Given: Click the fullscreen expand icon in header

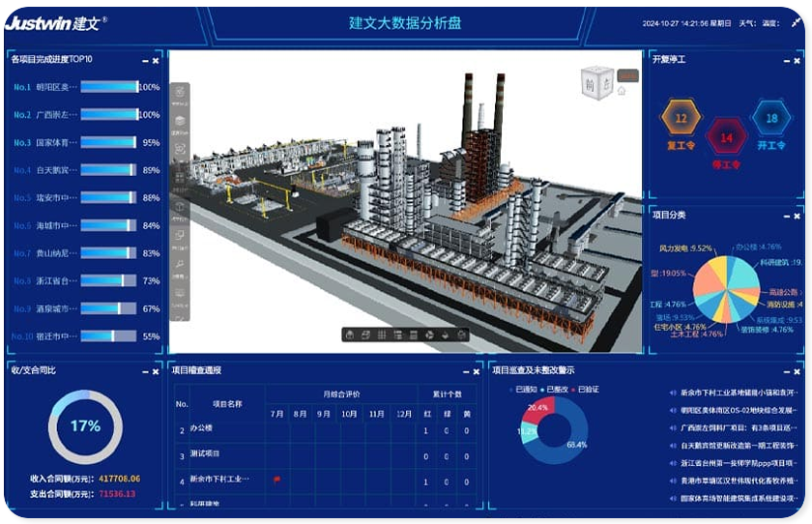Looking at the screenshot, I should coord(796,23).
